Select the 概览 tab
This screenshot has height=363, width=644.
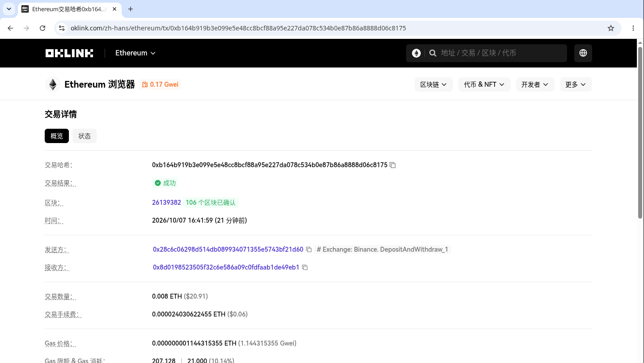(x=57, y=136)
